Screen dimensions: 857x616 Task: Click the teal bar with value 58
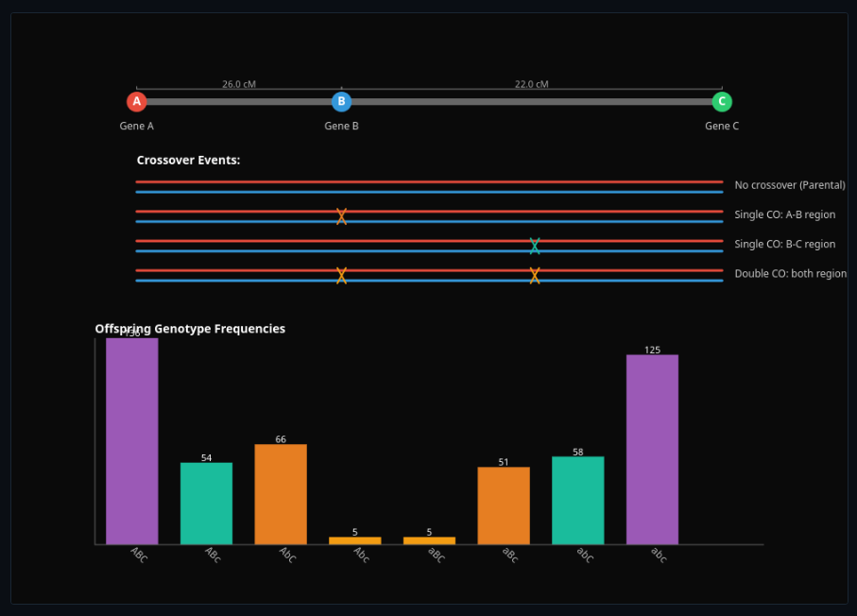click(x=578, y=500)
